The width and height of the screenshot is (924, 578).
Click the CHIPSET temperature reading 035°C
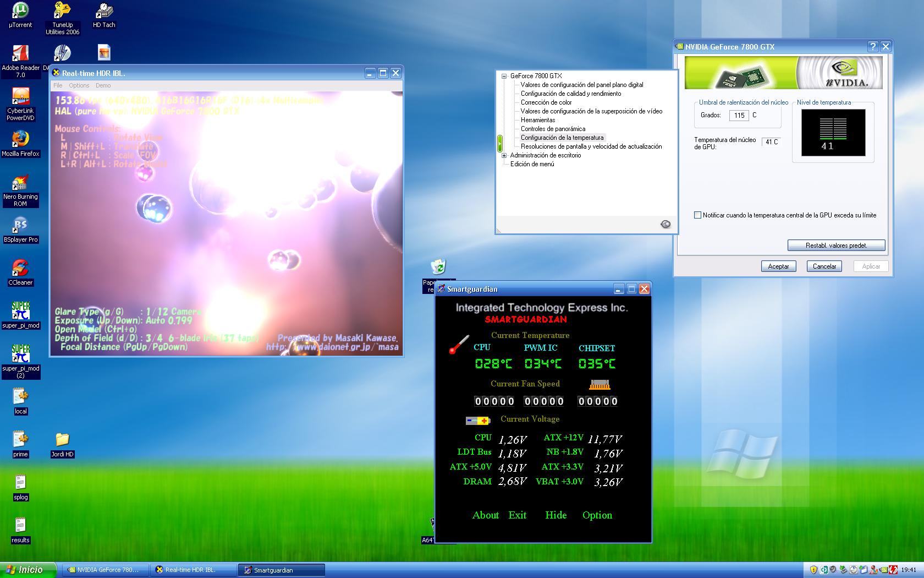coord(597,364)
